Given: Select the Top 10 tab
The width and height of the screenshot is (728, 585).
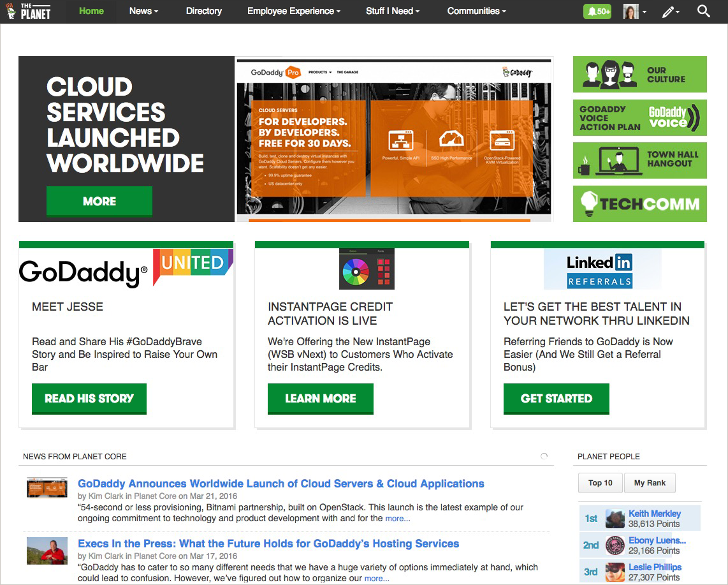Looking at the screenshot, I should click(x=601, y=483).
